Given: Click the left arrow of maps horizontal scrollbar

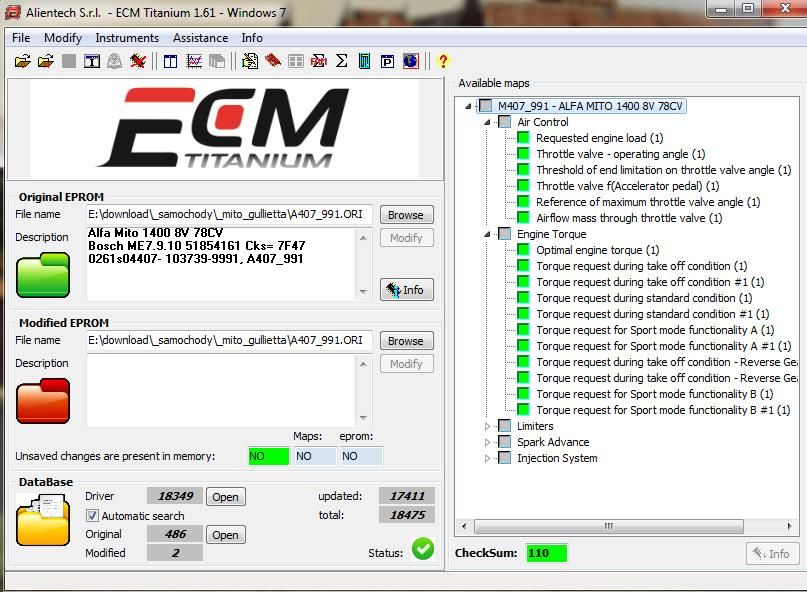Looking at the screenshot, I should [464, 526].
